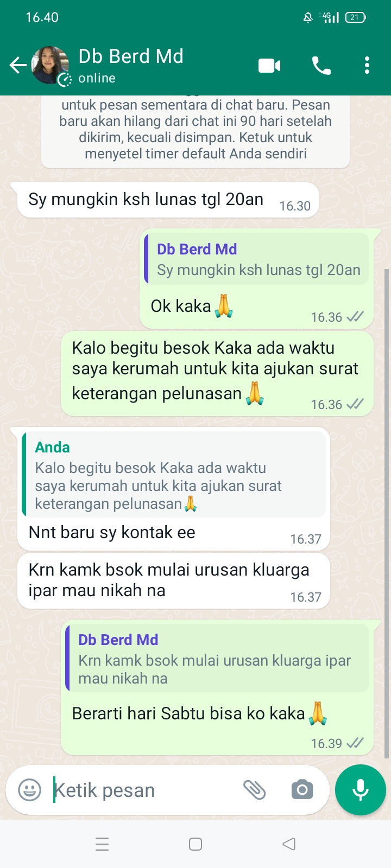
Task: Open Db Berd Md profile picture
Action: click(51, 65)
